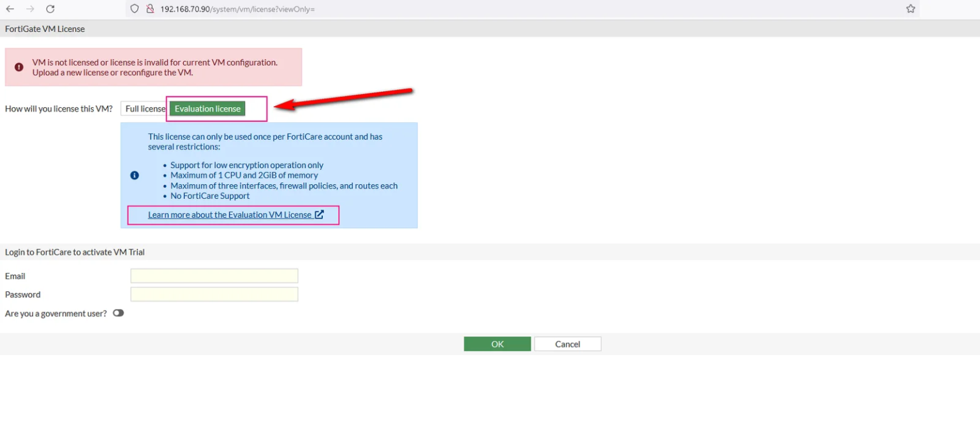Click the shield icon in the address bar

[x=133, y=9]
